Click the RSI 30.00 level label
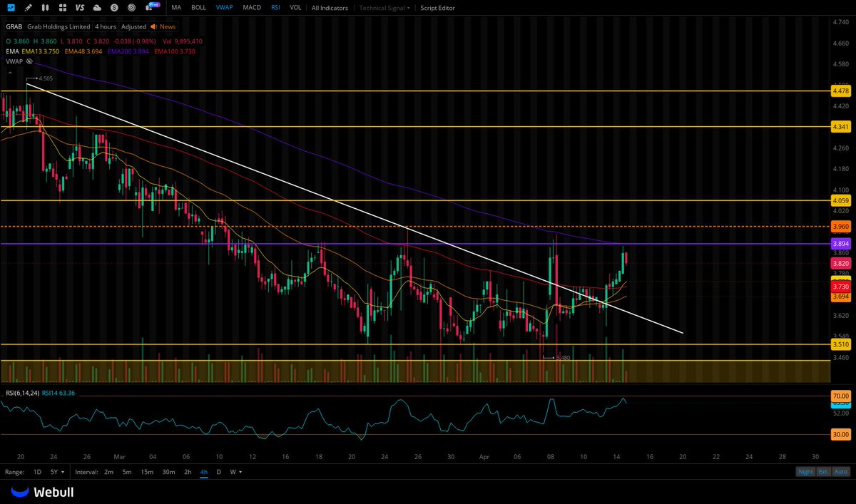The height and width of the screenshot is (504, 856). tap(840, 434)
